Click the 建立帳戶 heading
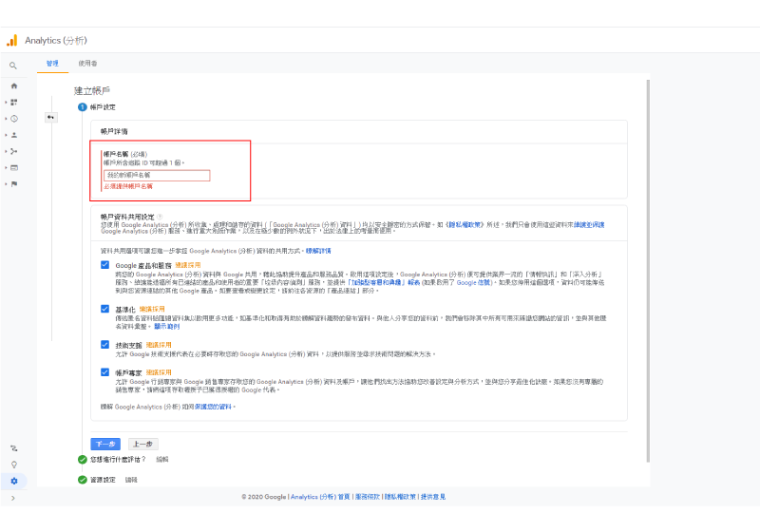Screen dimensions: 760x532 tap(92, 90)
